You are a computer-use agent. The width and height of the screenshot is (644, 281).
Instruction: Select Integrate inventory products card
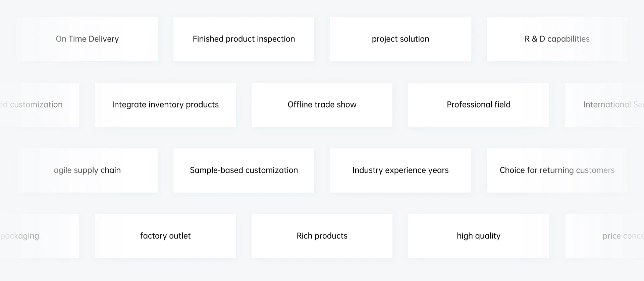165,105
